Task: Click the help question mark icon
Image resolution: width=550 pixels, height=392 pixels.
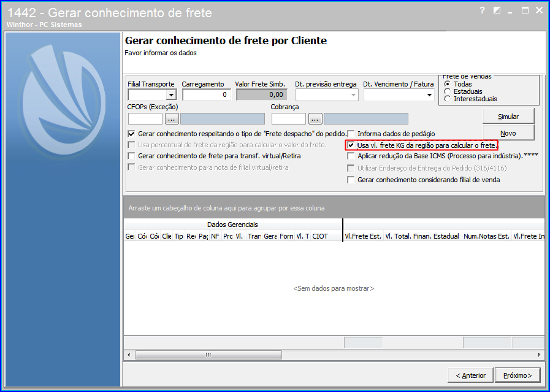Action: click(x=482, y=10)
